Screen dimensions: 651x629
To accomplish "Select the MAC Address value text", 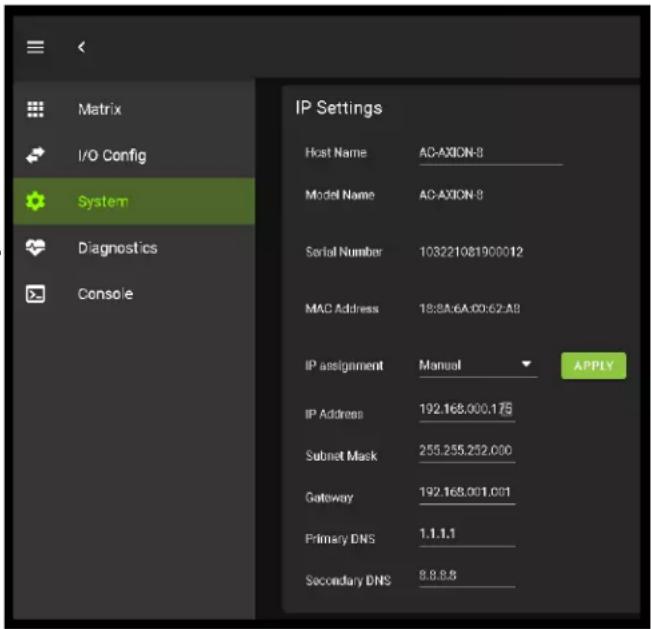I will point(470,308).
